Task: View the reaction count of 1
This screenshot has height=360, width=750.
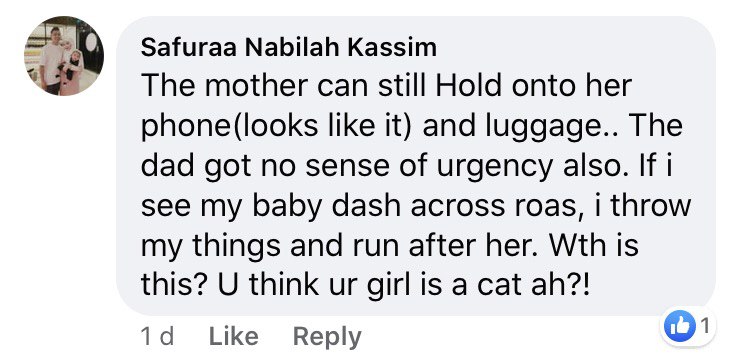Action: click(x=705, y=326)
